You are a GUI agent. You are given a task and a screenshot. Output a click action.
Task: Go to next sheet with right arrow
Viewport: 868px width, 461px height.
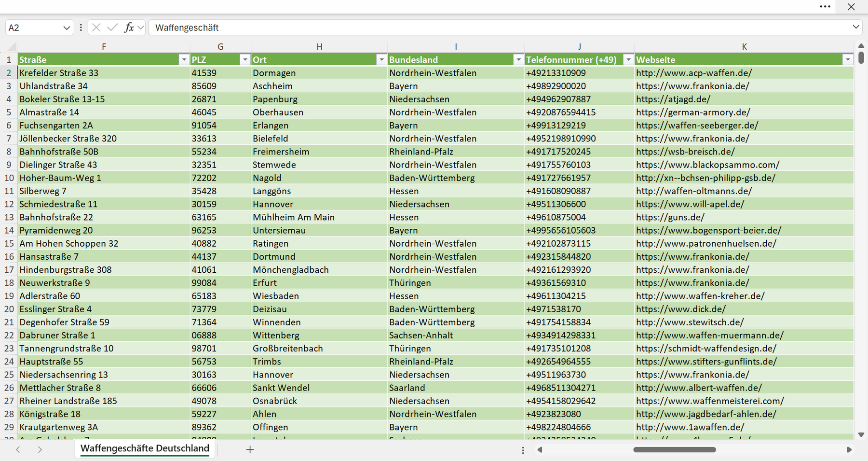pos(40,449)
